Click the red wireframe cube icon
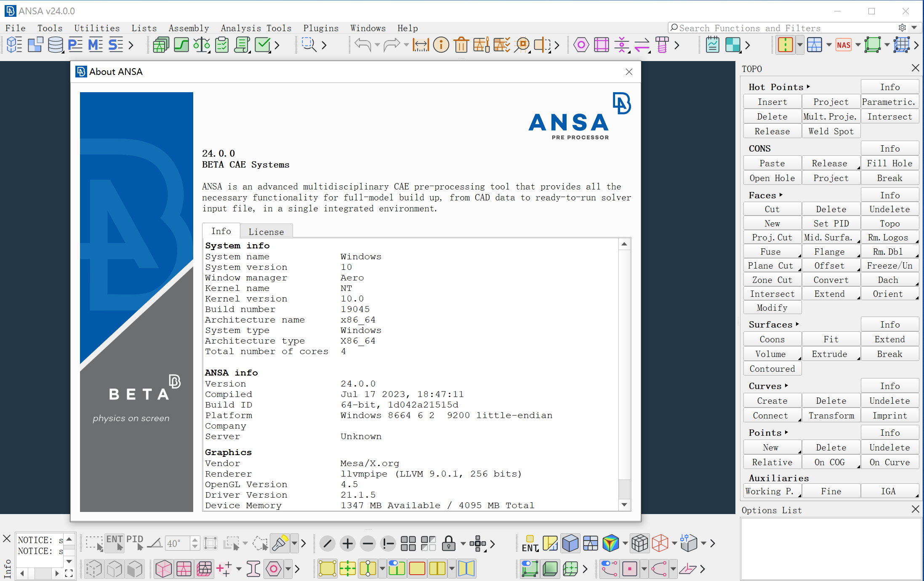924x581 pixels. [660, 544]
